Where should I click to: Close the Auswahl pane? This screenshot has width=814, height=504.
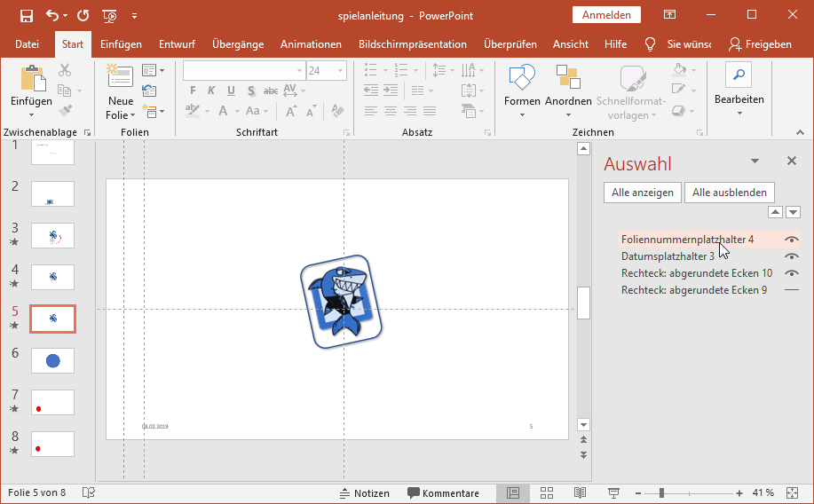pos(792,161)
